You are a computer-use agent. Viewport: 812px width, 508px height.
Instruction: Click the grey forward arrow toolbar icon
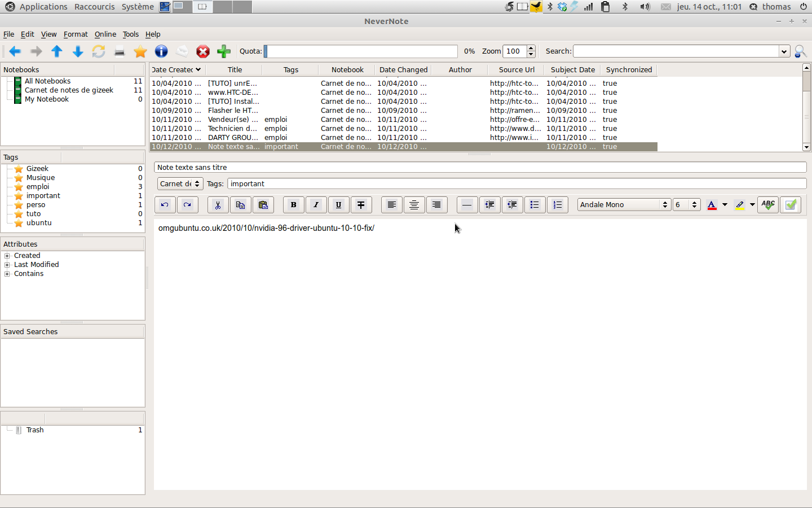36,51
